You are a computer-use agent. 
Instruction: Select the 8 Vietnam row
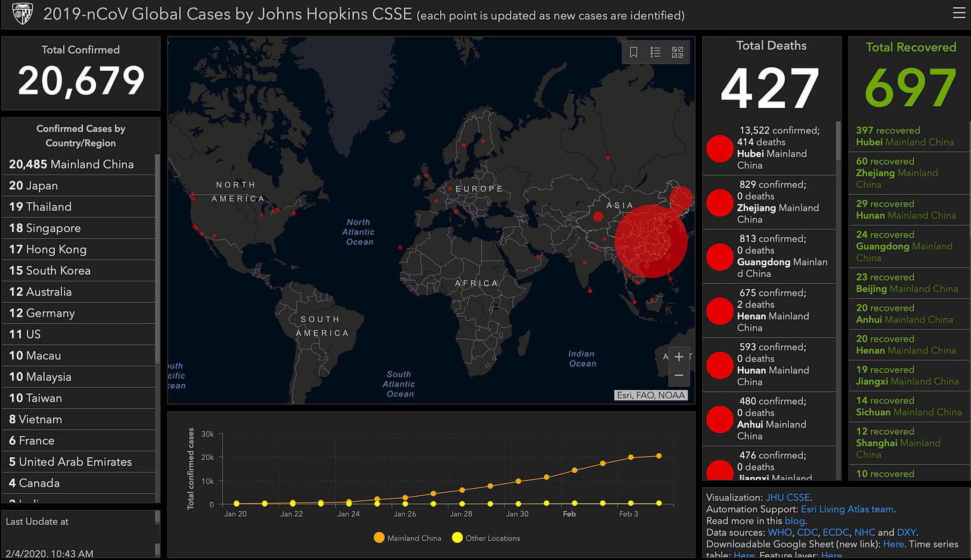click(x=79, y=419)
